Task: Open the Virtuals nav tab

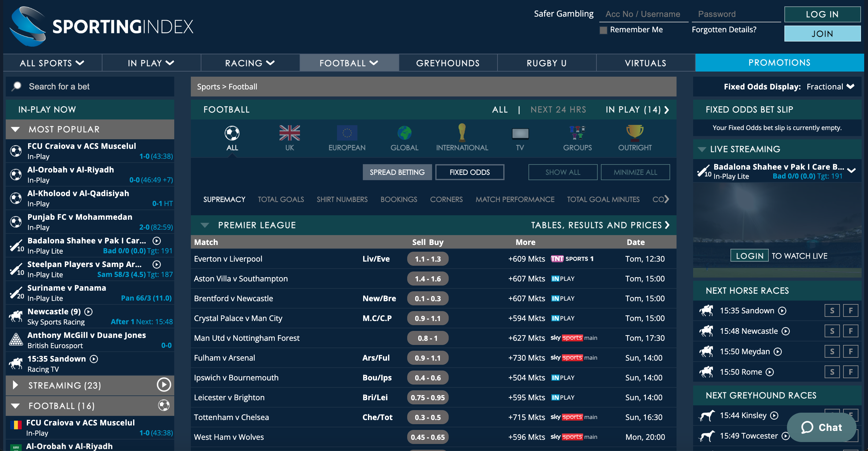Action: (646, 63)
